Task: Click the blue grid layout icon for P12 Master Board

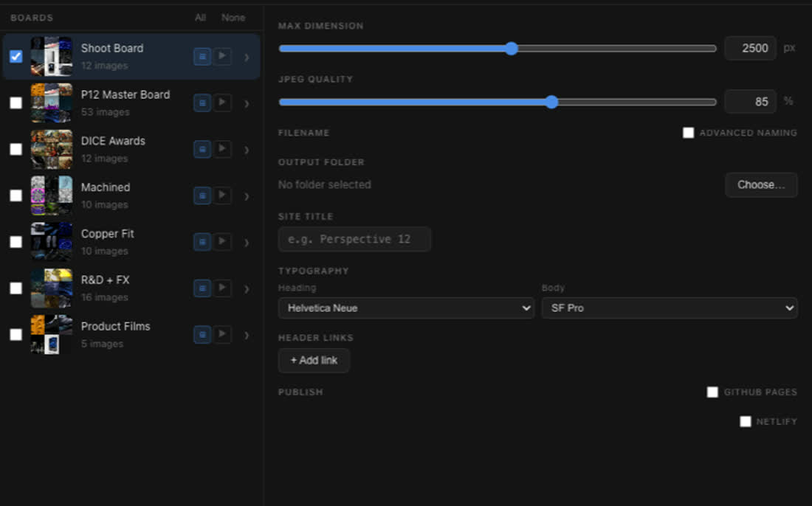Action: tap(202, 103)
